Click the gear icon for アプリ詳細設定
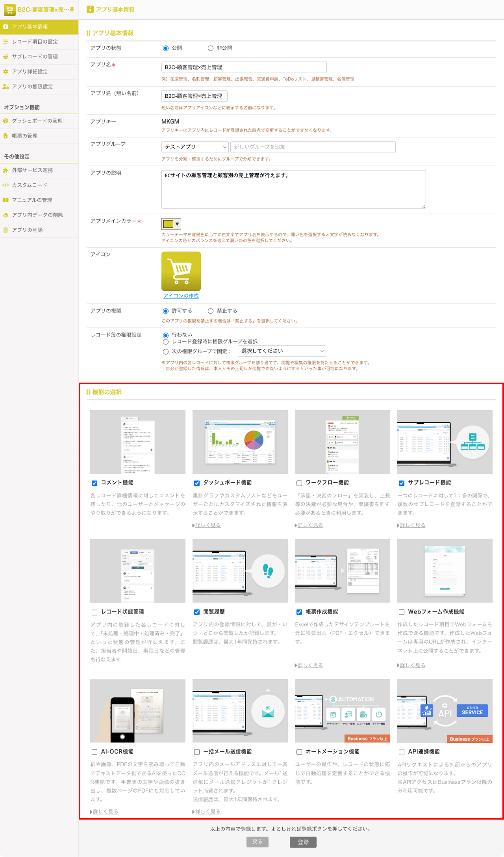Image resolution: width=504 pixels, height=857 pixels. coord(6,72)
